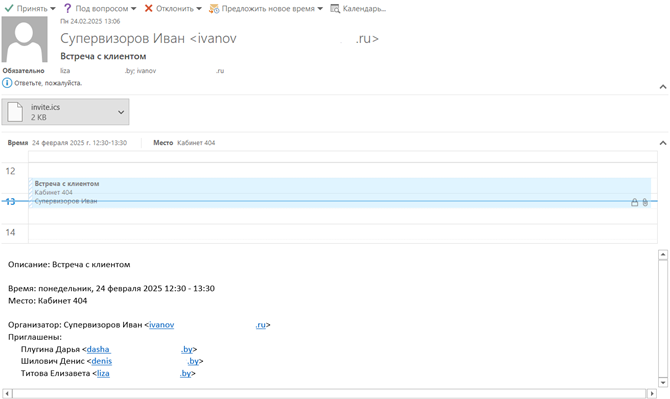670x399 pixels.
Task: Click the red Decline X icon
Action: click(x=148, y=8)
